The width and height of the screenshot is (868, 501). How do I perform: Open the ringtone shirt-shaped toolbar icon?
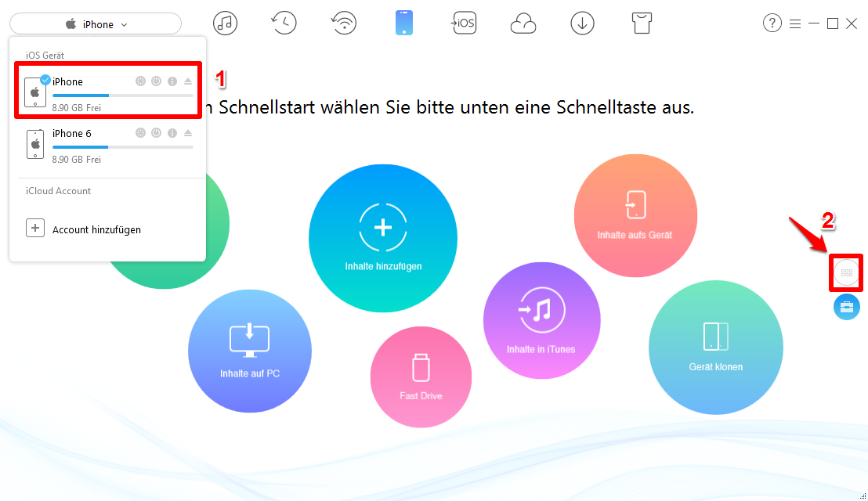tap(642, 23)
